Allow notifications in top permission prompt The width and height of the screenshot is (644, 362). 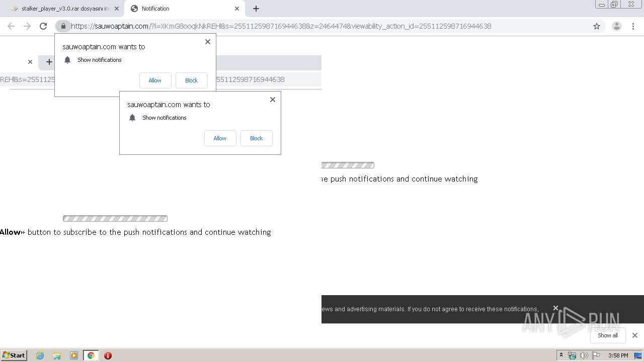pyautogui.click(x=155, y=80)
